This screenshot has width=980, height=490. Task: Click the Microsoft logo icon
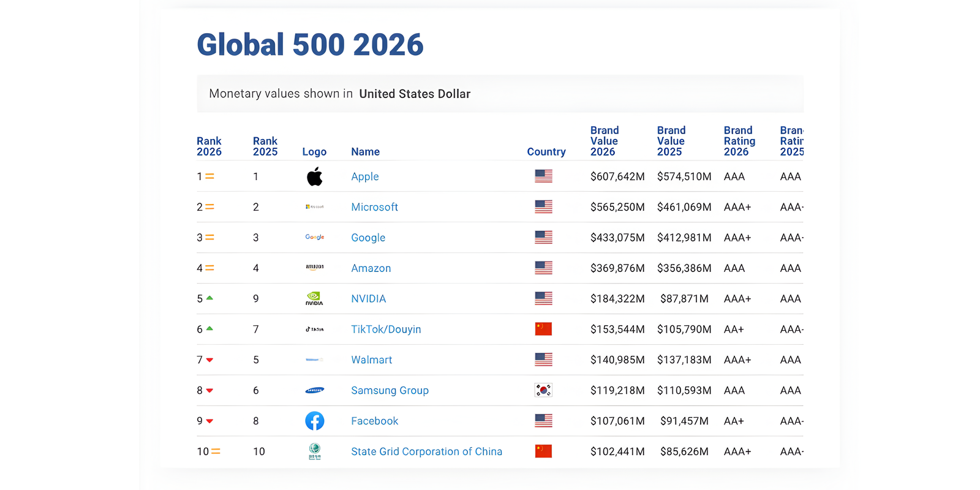pyautogui.click(x=315, y=207)
